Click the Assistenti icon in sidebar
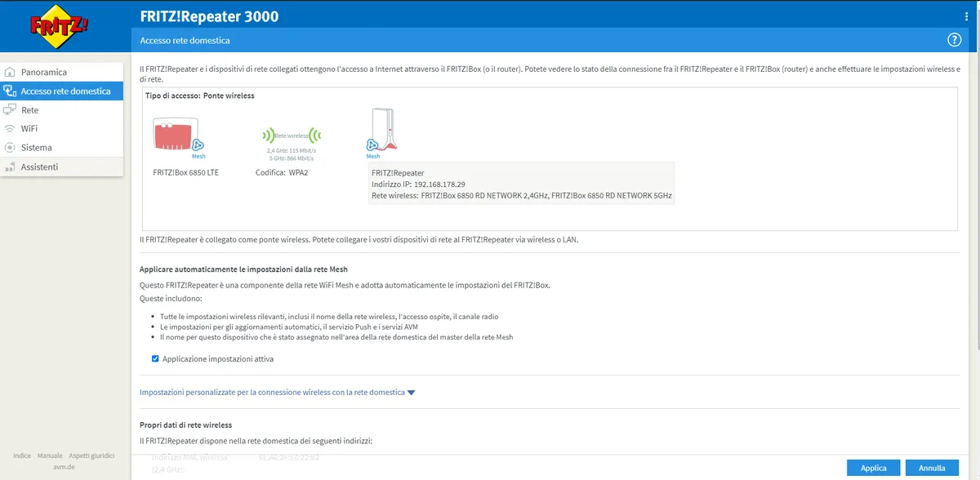Viewport: 980px width, 480px height. pyautogui.click(x=10, y=167)
